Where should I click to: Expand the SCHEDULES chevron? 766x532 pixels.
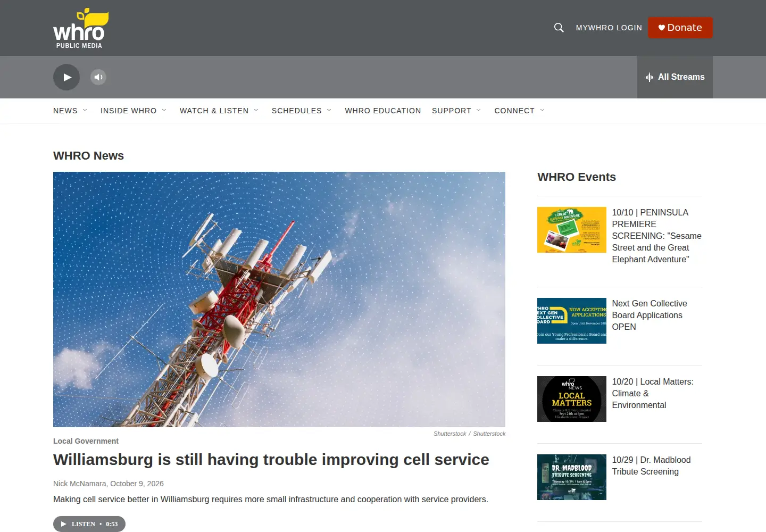coord(329,110)
